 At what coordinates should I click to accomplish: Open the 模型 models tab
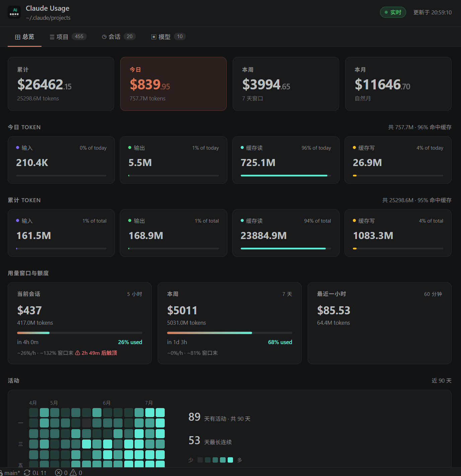coord(168,37)
